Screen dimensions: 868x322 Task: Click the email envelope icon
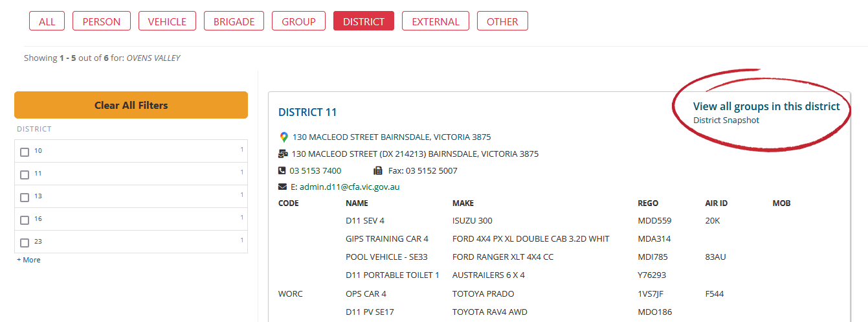(x=282, y=187)
